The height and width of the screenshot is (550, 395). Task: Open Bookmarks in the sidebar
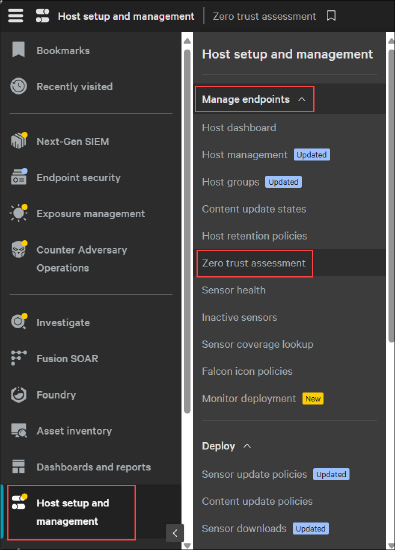coord(63,51)
